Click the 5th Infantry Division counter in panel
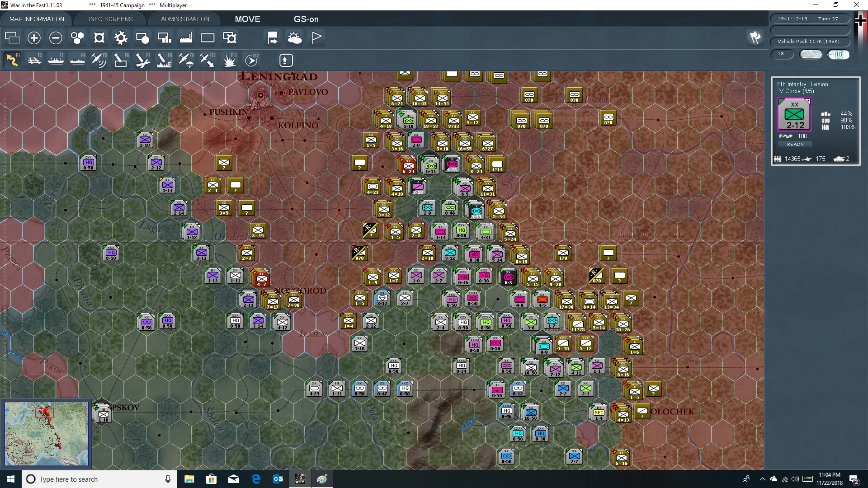The image size is (868, 488). [x=794, y=115]
